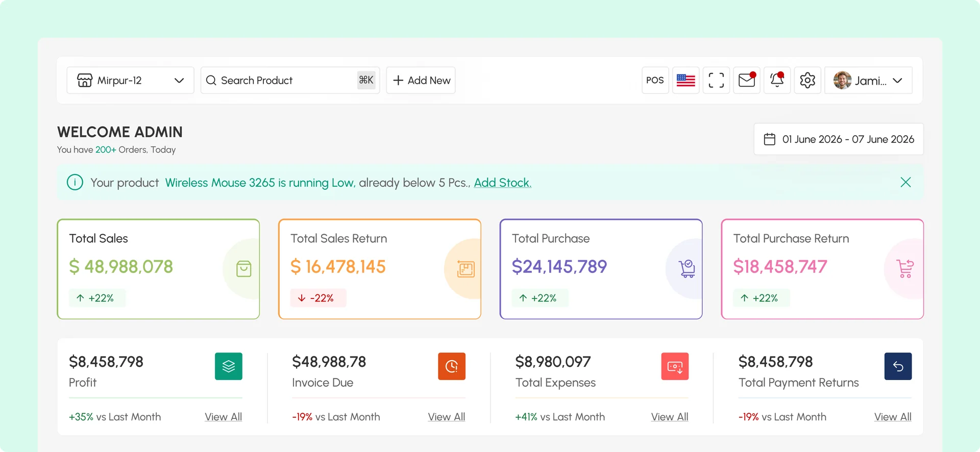The width and height of the screenshot is (980, 452).
Task: Click the $8,980,097 Total Expenses amount
Action: (x=553, y=362)
